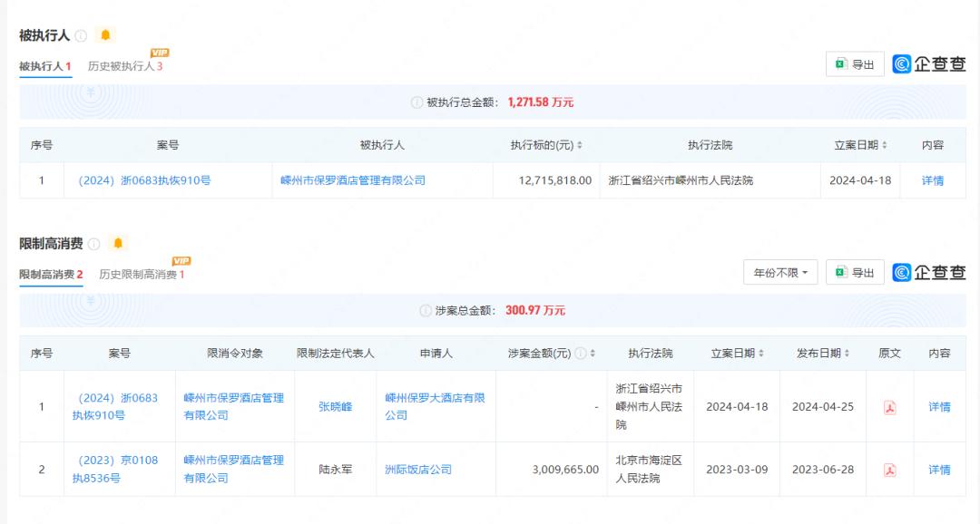Viewport: 980px width, 524px height.
Task: Click bell alert icon beside 被执行人 heading
Action: (x=105, y=35)
